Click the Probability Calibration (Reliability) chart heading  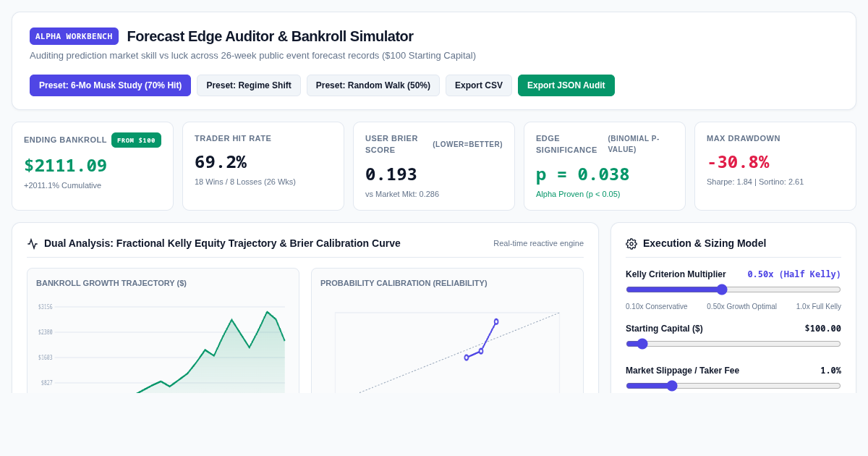pos(404,283)
